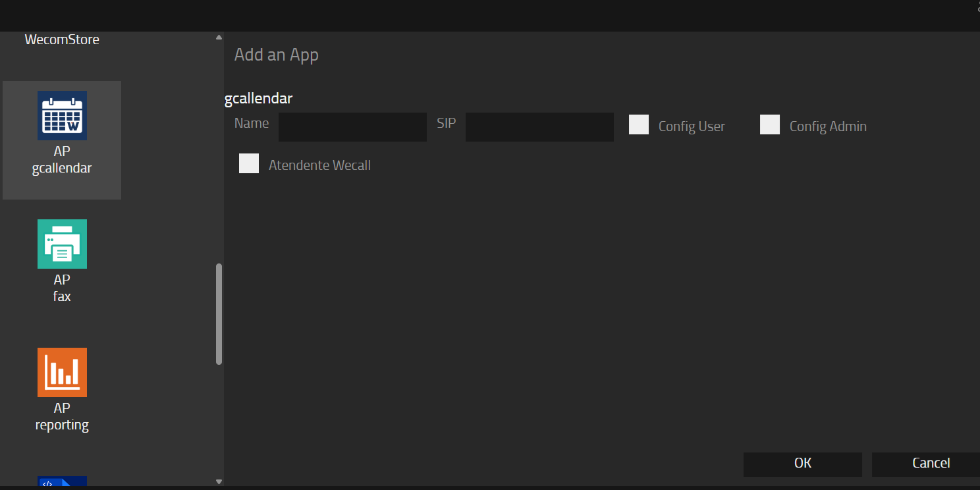Enable the Config User checkbox
The image size is (980, 490).
pyautogui.click(x=639, y=124)
